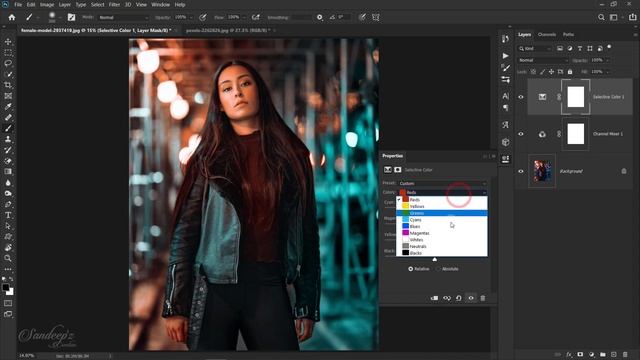Click layer mask icon in Properties header
The image size is (640, 360).
[398, 170]
